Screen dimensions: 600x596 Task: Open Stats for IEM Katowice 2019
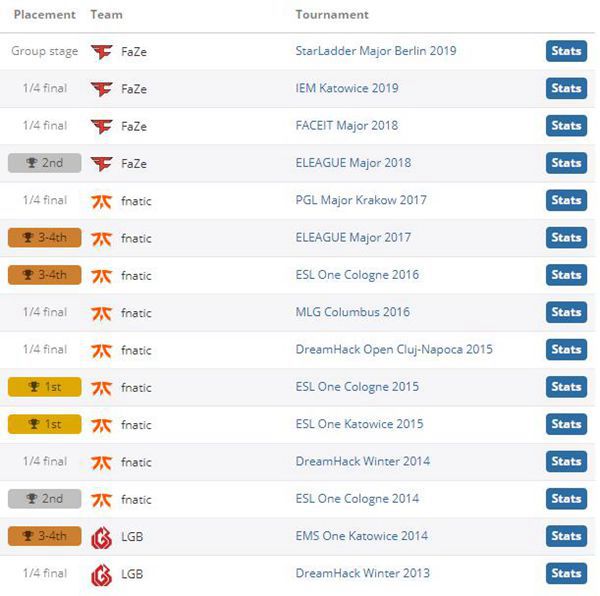pos(566,88)
